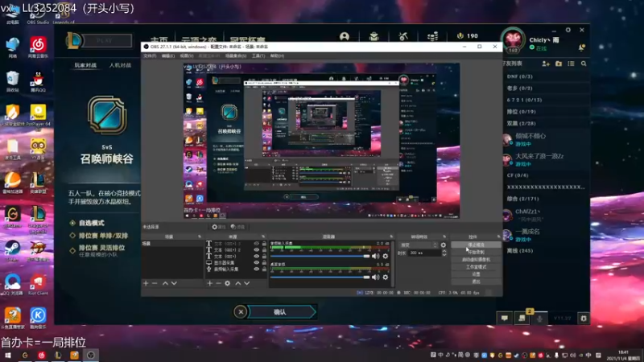Expand the DNF (0/3) friend group

519,76
